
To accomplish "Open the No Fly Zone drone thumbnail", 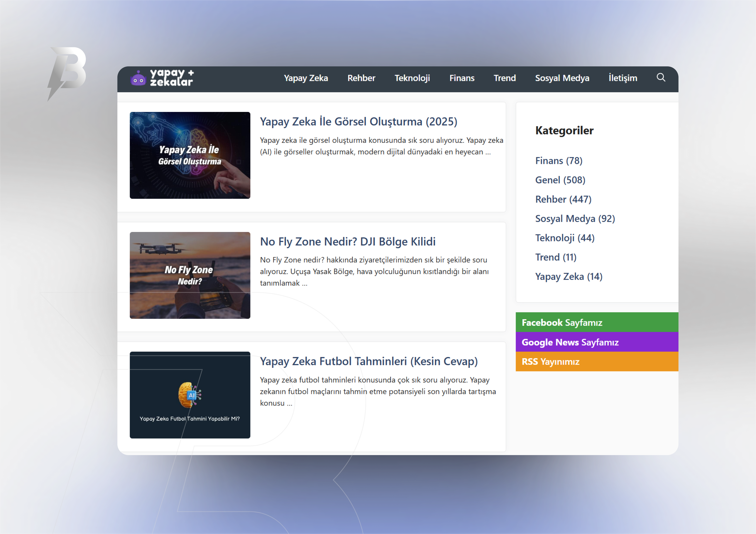I will click(190, 275).
